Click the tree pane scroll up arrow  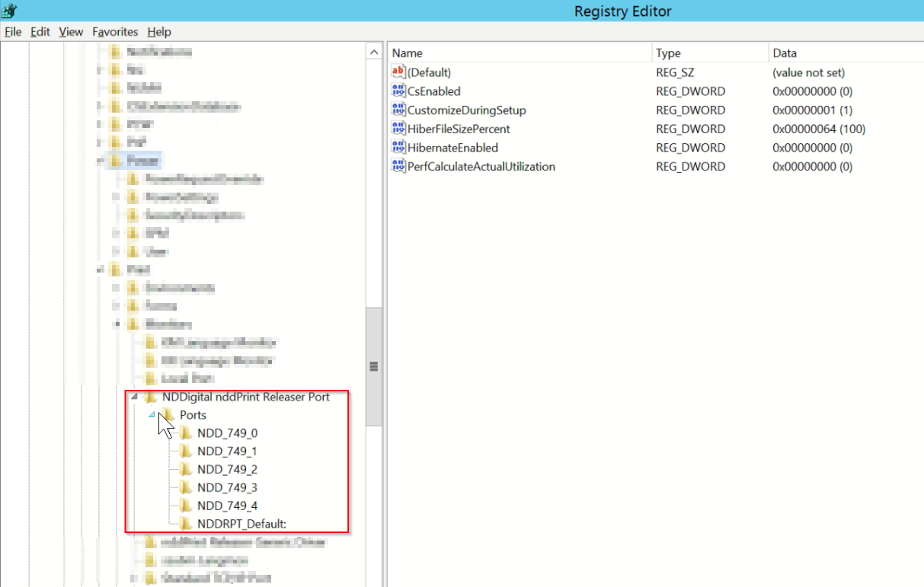click(x=374, y=53)
